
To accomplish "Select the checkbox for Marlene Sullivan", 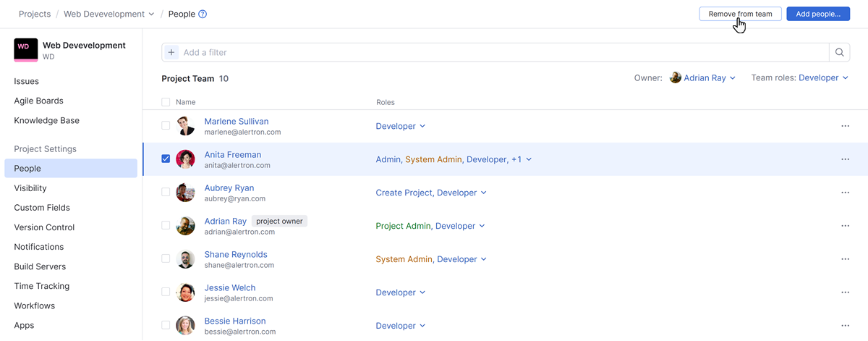I will pos(166,125).
